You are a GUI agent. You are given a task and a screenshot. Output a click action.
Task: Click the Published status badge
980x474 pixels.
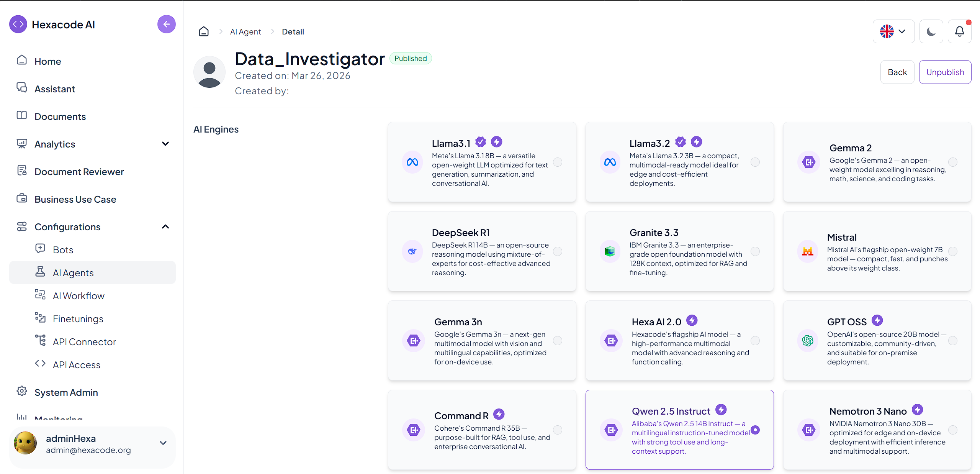tap(411, 58)
